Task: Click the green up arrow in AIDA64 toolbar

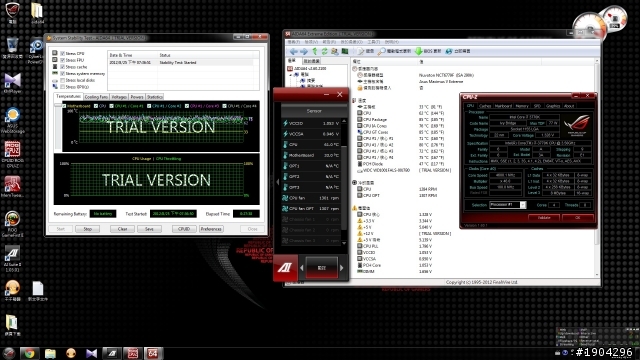Action: click(315, 51)
